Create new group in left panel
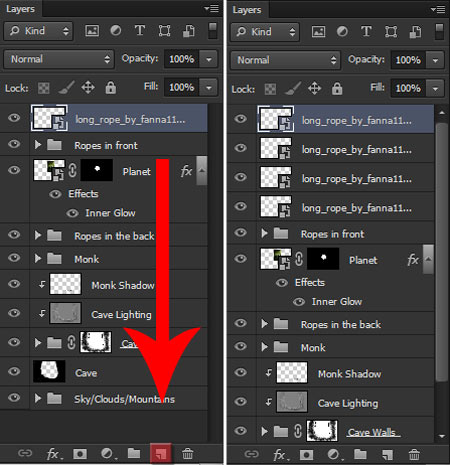This screenshot has height=465, width=450. pos(134,453)
